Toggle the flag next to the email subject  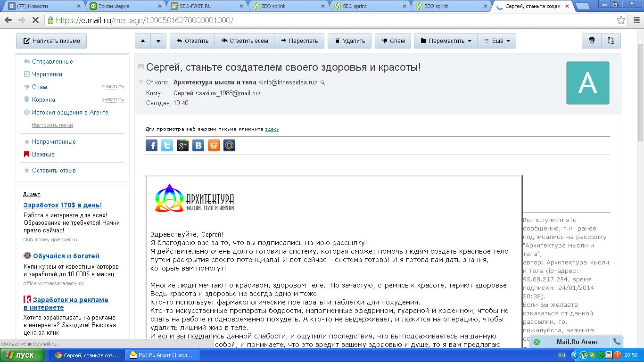point(140,67)
